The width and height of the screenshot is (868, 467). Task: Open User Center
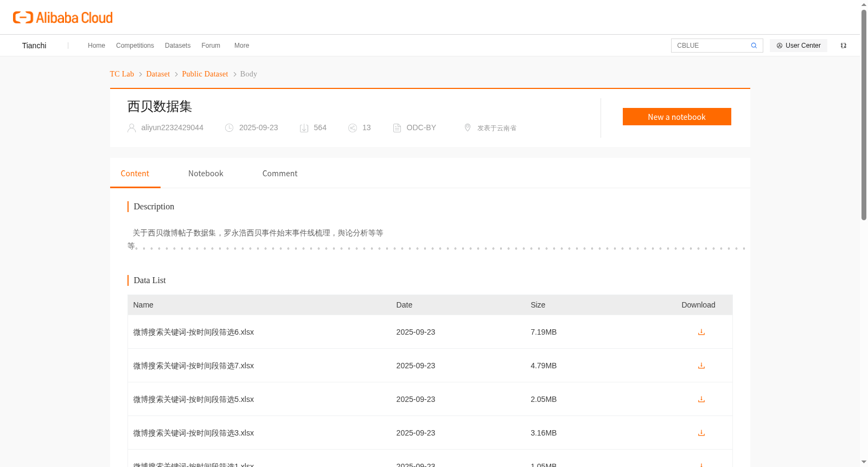(x=799, y=46)
